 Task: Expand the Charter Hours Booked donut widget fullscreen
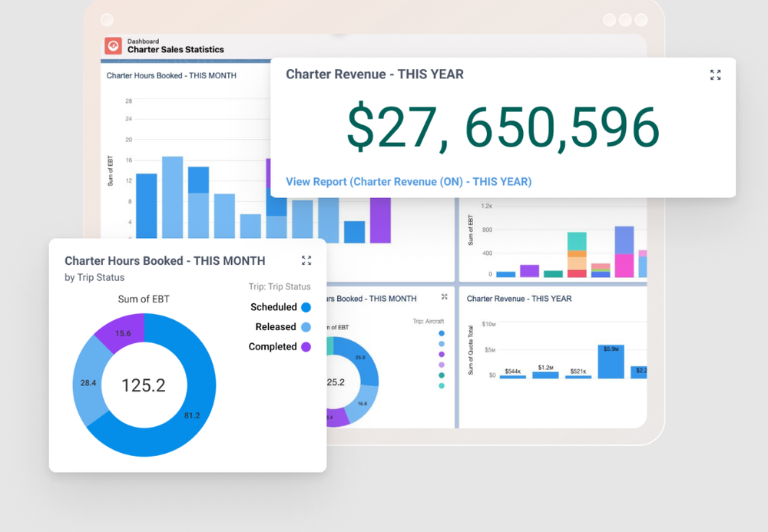pos(306,261)
